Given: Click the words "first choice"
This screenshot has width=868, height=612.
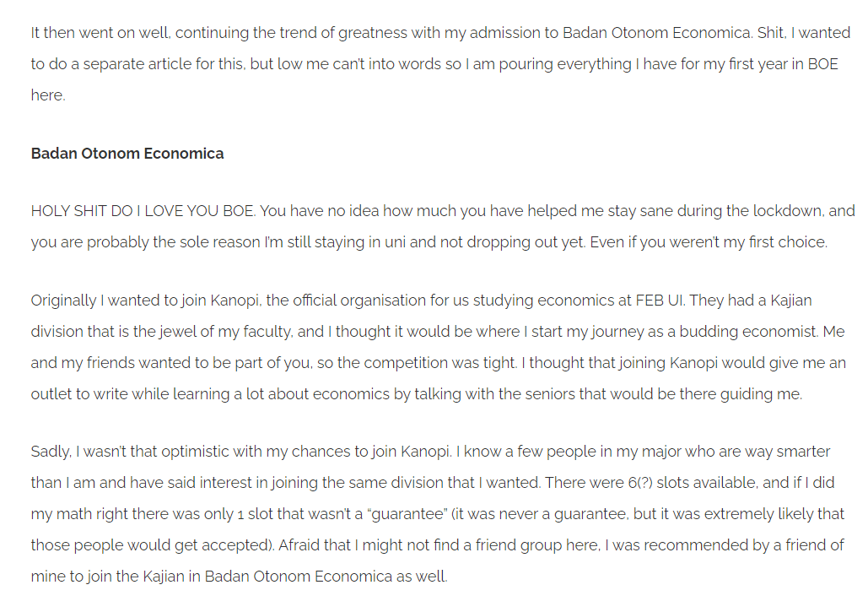Looking at the screenshot, I should coord(784,242).
